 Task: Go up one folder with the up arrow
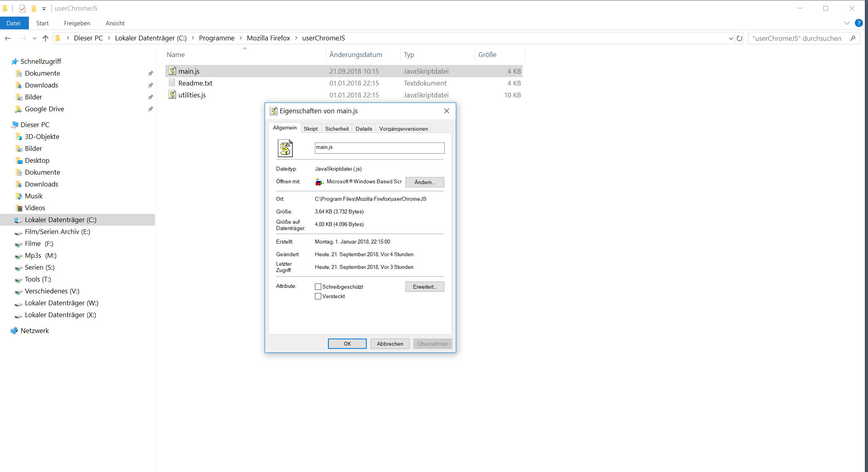tap(45, 38)
